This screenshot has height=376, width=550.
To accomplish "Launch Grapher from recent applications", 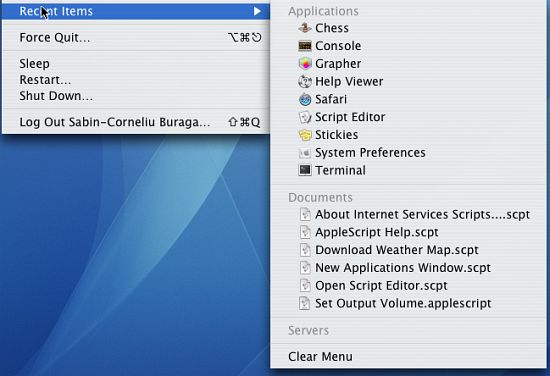I will pyautogui.click(x=408, y=63).
